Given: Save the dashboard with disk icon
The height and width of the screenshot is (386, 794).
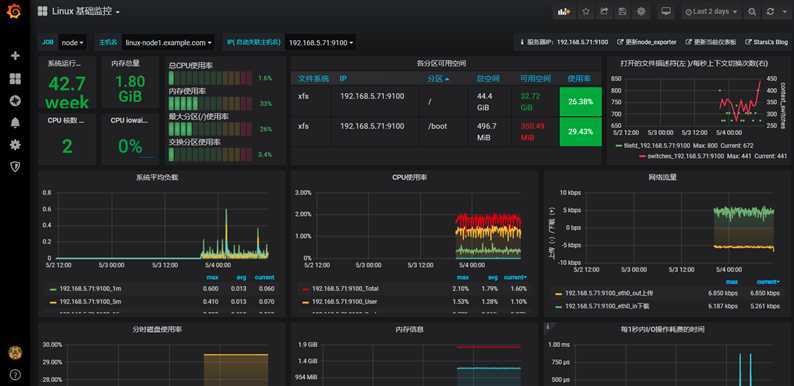Looking at the screenshot, I should click(623, 12).
